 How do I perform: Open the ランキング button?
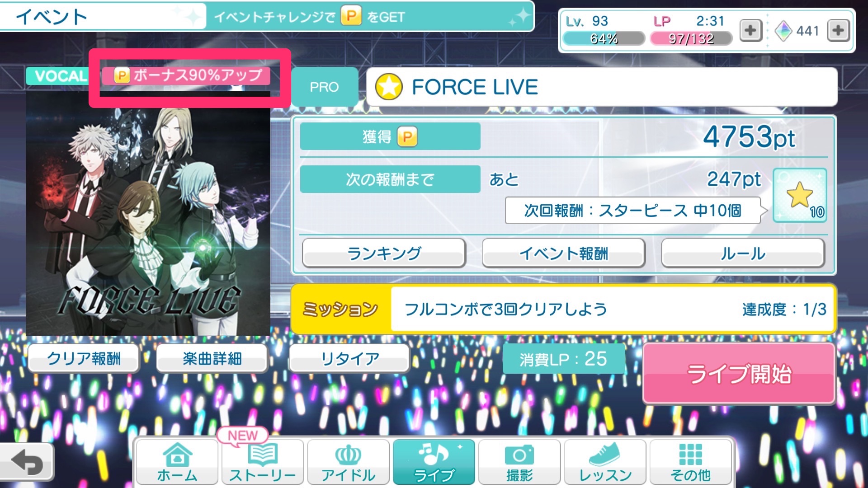click(x=384, y=253)
